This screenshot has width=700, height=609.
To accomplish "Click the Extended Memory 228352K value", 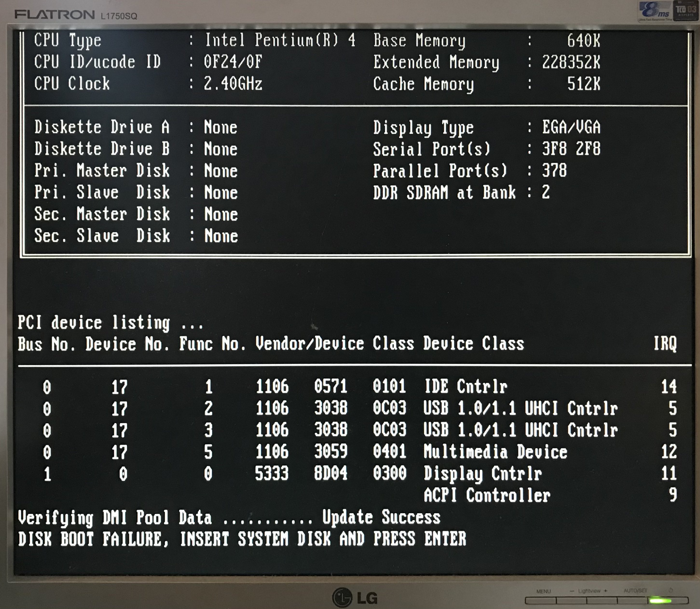I will point(571,62).
